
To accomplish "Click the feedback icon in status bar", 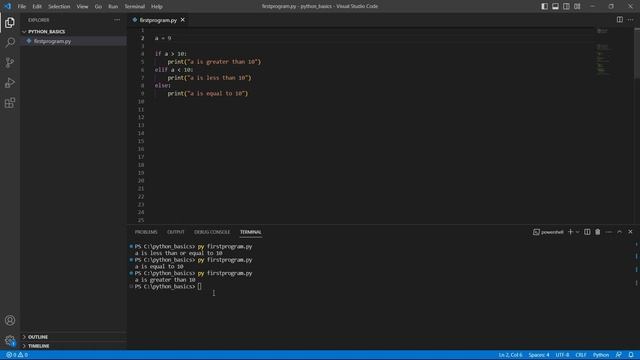I will [619, 355].
